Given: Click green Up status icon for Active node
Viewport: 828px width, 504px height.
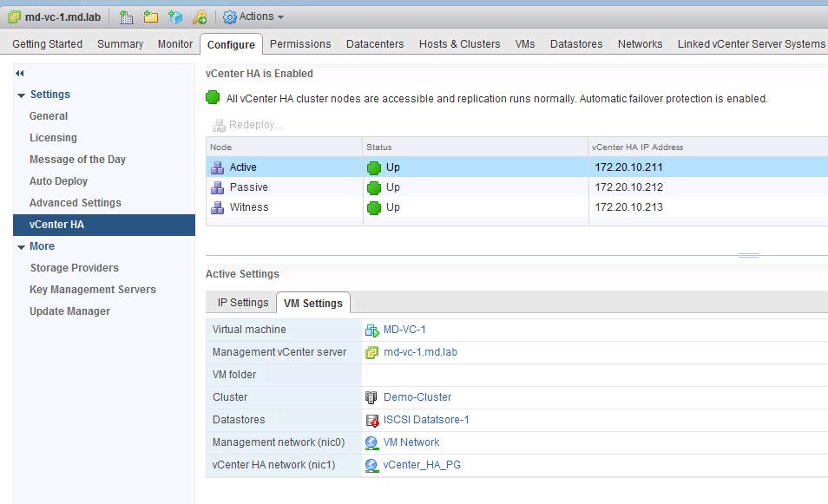Looking at the screenshot, I should [x=374, y=167].
